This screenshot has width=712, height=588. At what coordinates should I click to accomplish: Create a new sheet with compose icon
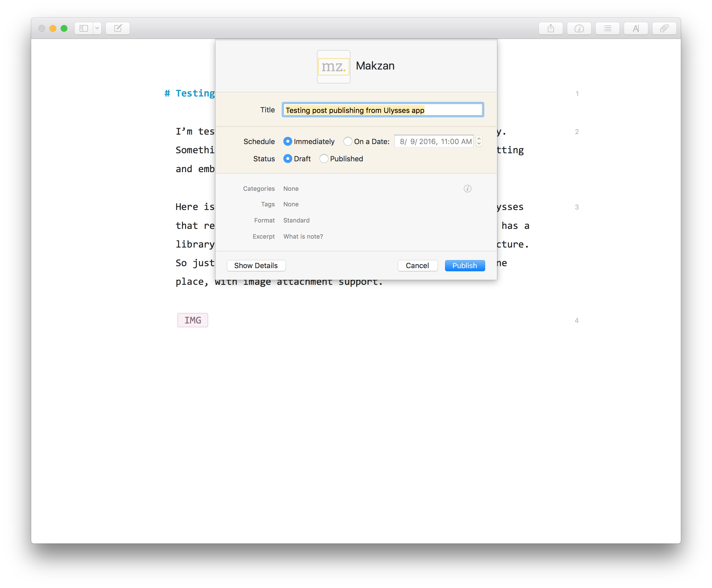(x=117, y=28)
